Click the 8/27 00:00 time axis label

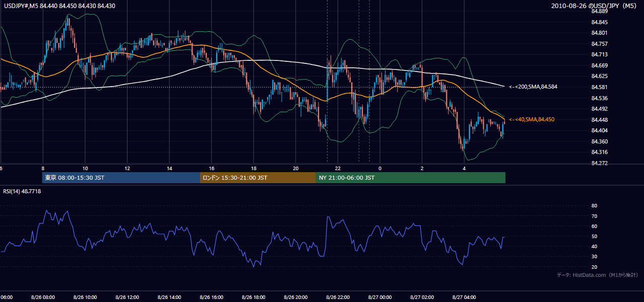tap(379, 297)
